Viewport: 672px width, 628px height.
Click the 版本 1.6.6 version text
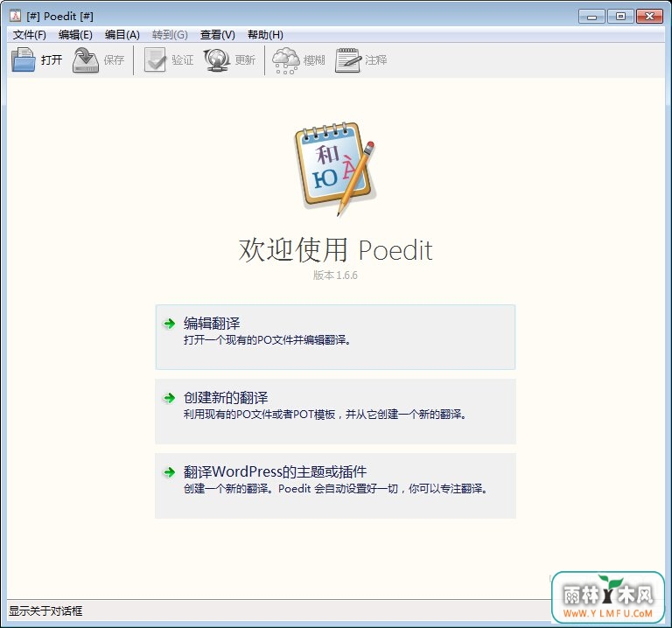[335, 276]
